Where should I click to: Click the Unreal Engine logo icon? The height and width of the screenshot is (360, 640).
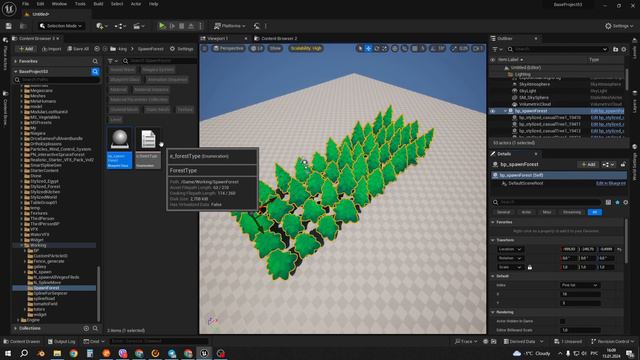click(9, 8)
